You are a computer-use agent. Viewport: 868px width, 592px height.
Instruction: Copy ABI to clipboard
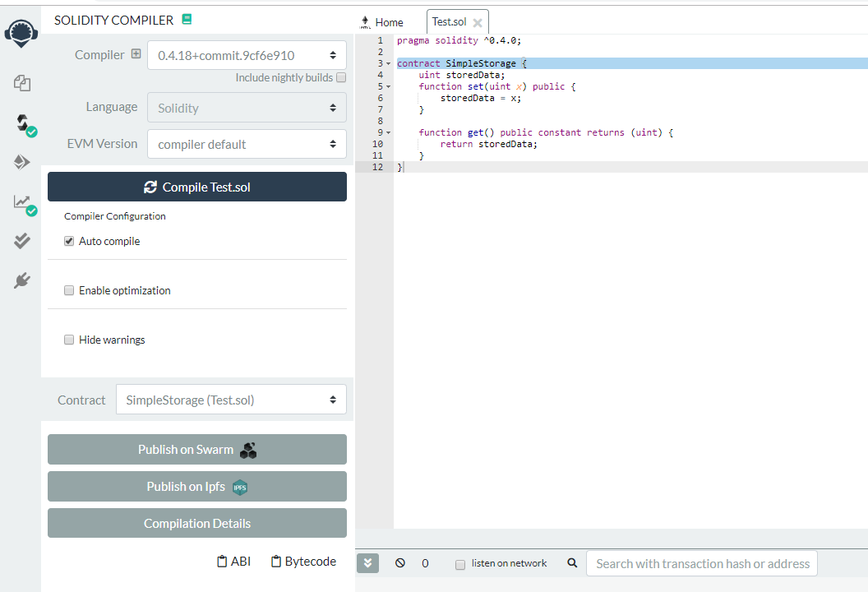(233, 562)
